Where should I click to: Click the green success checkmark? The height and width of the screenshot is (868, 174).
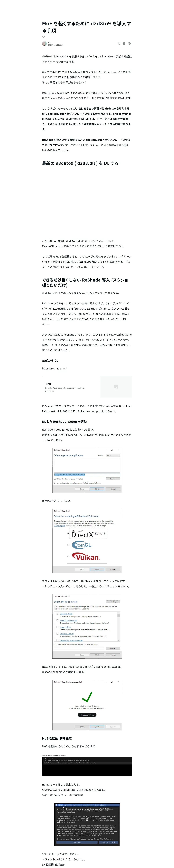(x=87, y=697)
